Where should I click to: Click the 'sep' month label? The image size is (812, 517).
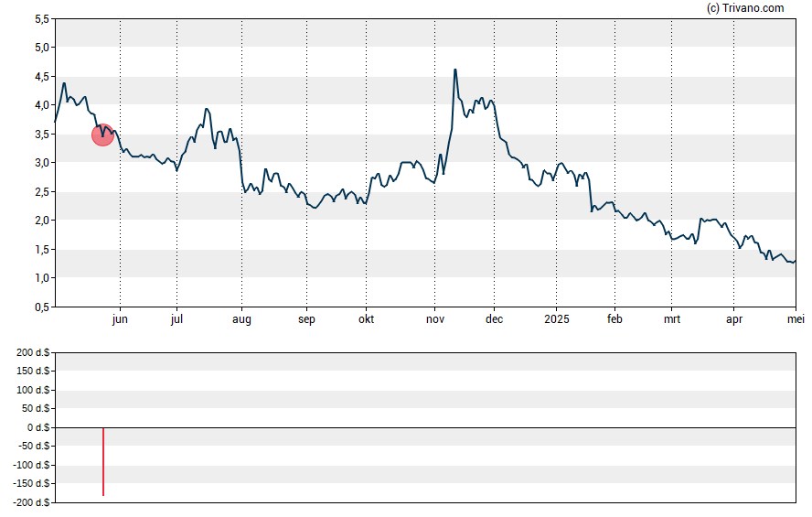306,319
